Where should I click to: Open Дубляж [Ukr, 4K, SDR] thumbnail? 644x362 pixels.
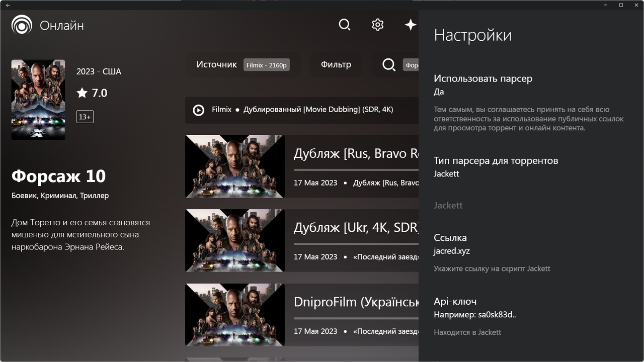235,240
